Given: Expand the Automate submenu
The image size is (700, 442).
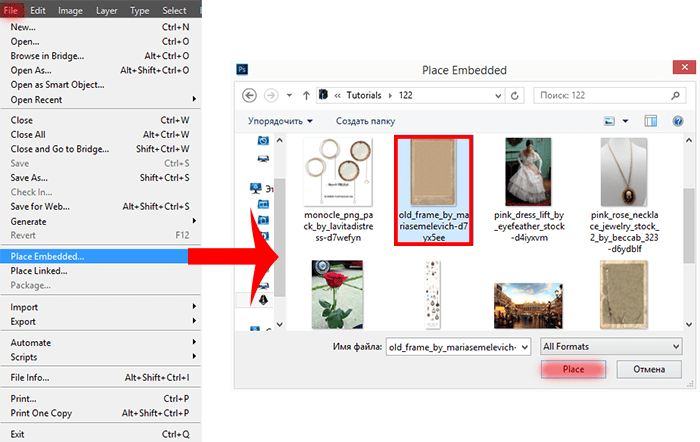Looking at the screenshot, I should [194, 342].
